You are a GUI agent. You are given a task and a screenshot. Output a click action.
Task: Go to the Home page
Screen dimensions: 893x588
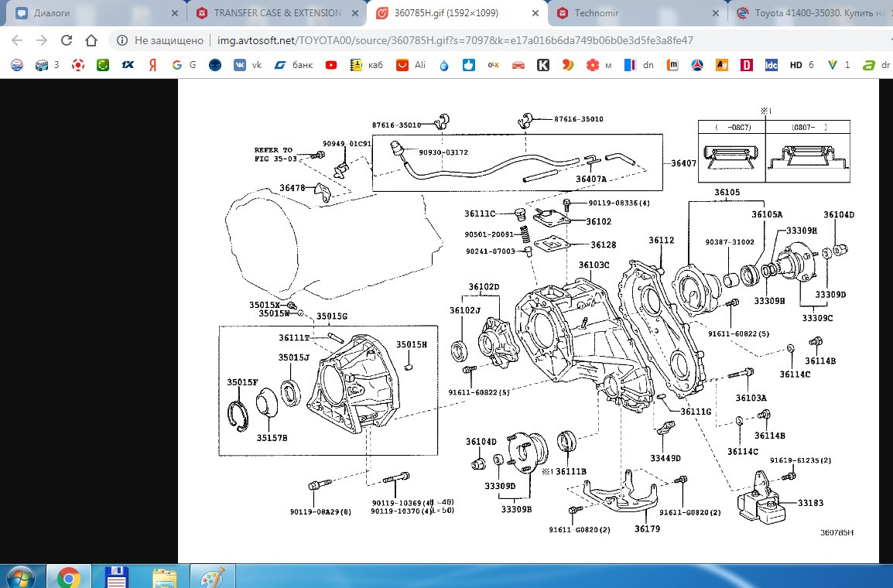click(91, 41)
